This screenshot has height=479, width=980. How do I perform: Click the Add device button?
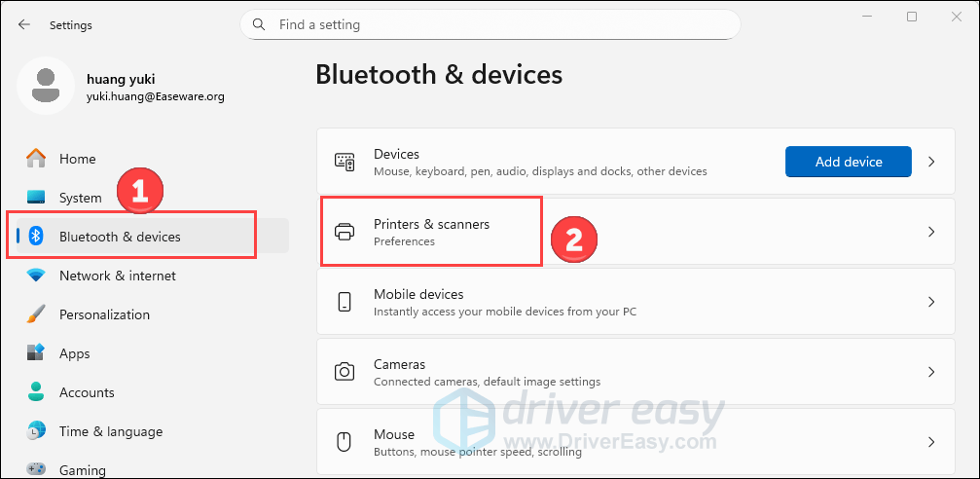848,162
